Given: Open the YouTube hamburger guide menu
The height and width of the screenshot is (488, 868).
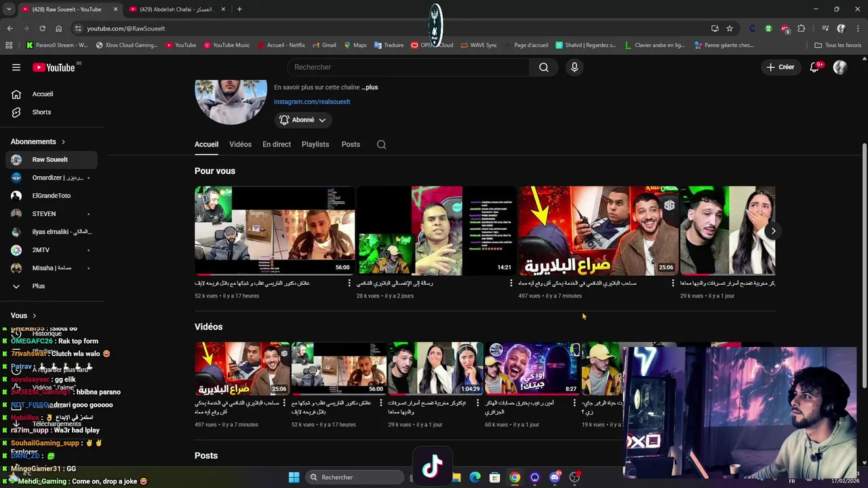Looking at the screenshot, I should [x=16, y=67].
